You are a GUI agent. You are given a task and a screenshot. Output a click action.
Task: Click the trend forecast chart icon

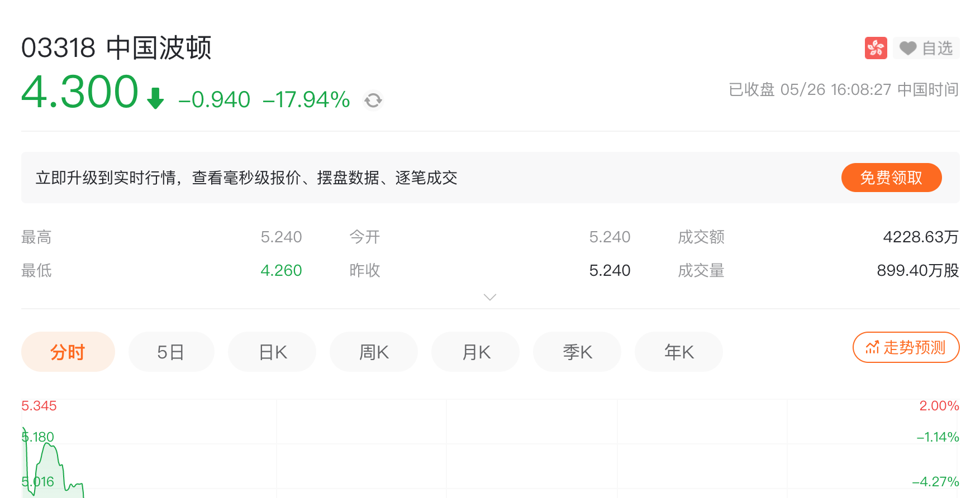click(872, 347)
